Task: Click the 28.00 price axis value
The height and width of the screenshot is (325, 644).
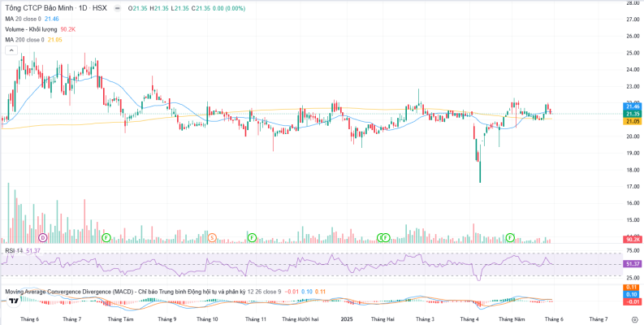Action: tap(633, 2)
